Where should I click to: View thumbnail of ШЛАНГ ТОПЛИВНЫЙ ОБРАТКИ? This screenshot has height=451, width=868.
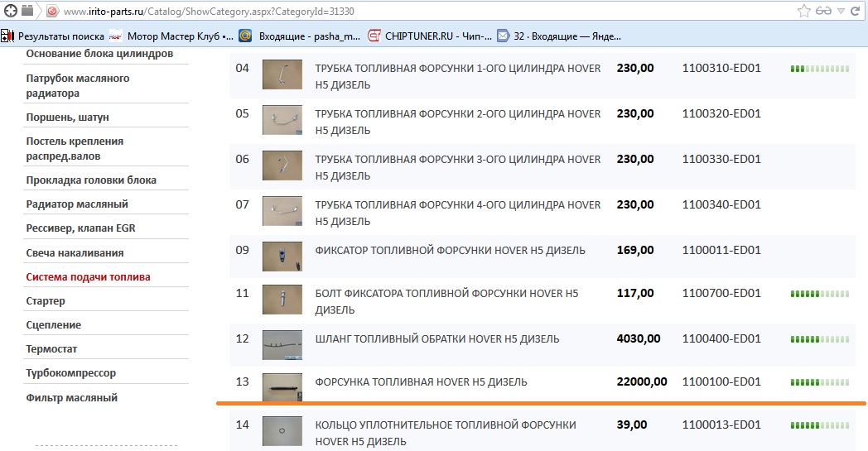[x=282, y=345]
